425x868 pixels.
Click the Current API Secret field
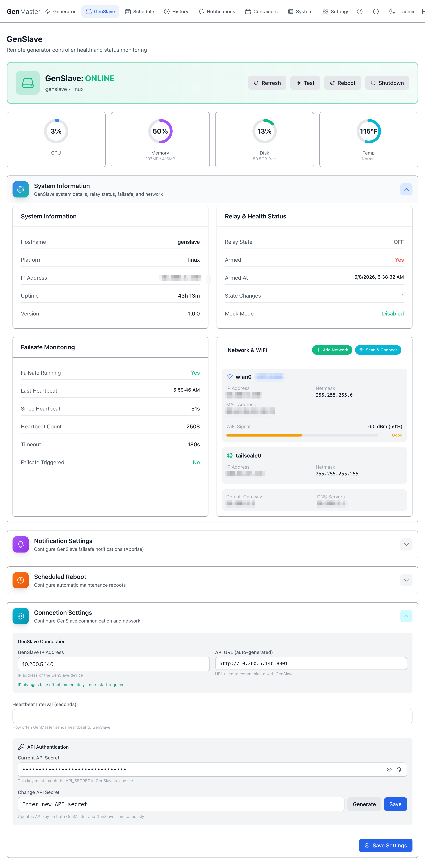212,770
